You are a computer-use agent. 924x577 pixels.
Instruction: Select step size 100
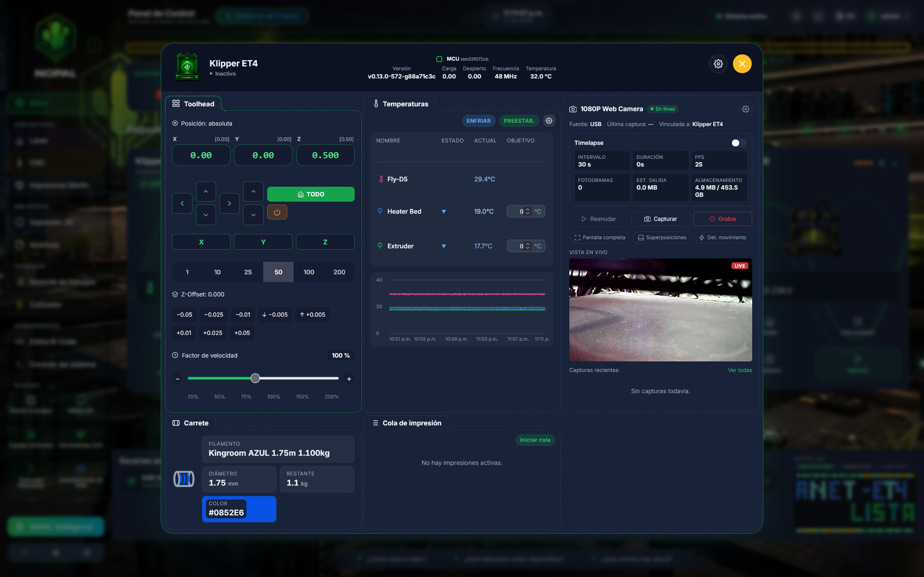coord(309,272)
